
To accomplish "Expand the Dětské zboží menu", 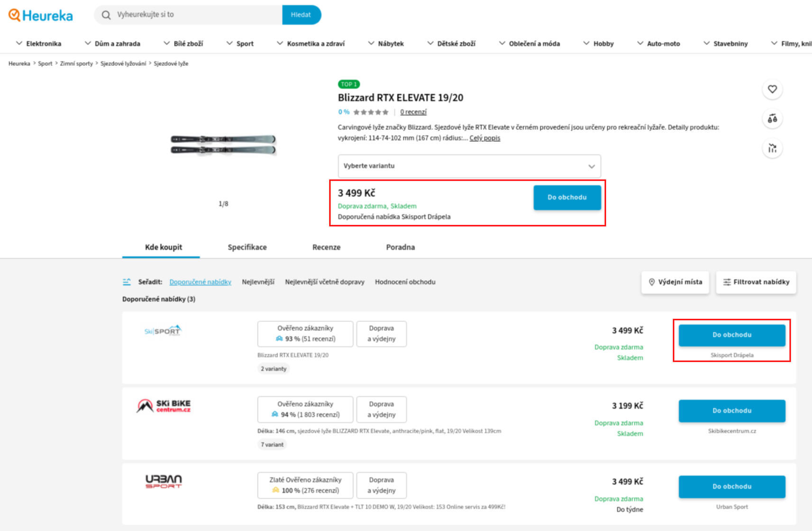I will coord(451,44).
